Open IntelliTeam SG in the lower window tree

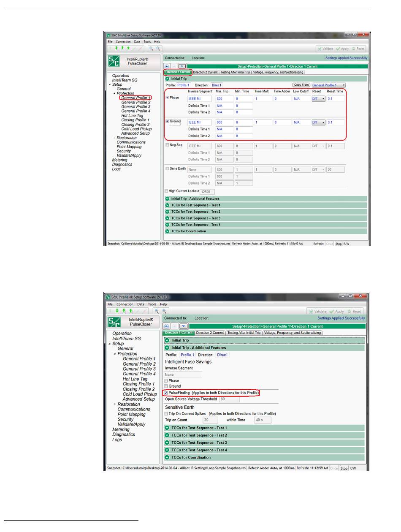pos(127,339)
